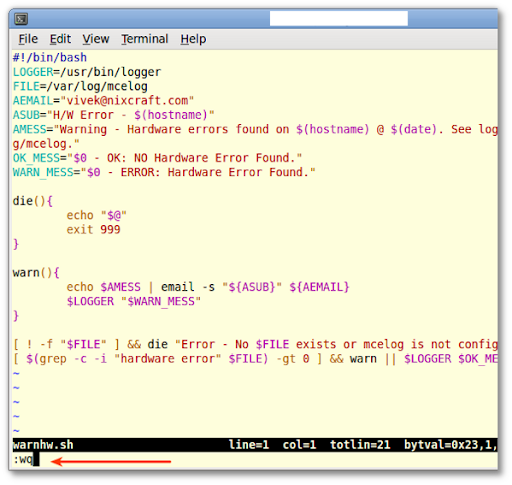
Task: Click the wrapped "g/mcelog." line
Action: [46, 144]
